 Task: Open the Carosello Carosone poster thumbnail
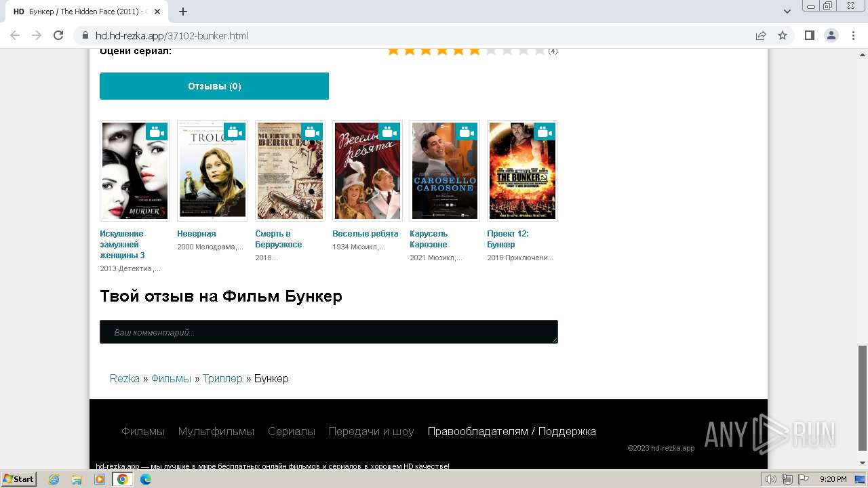(x=445, y=171)
